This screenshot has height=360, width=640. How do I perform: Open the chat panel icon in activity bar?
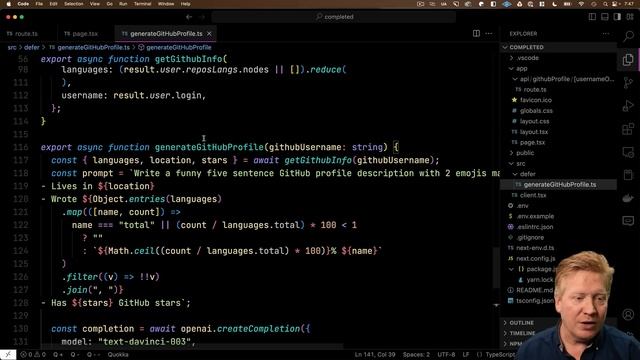pyautogui.click(x=628, y=221)
